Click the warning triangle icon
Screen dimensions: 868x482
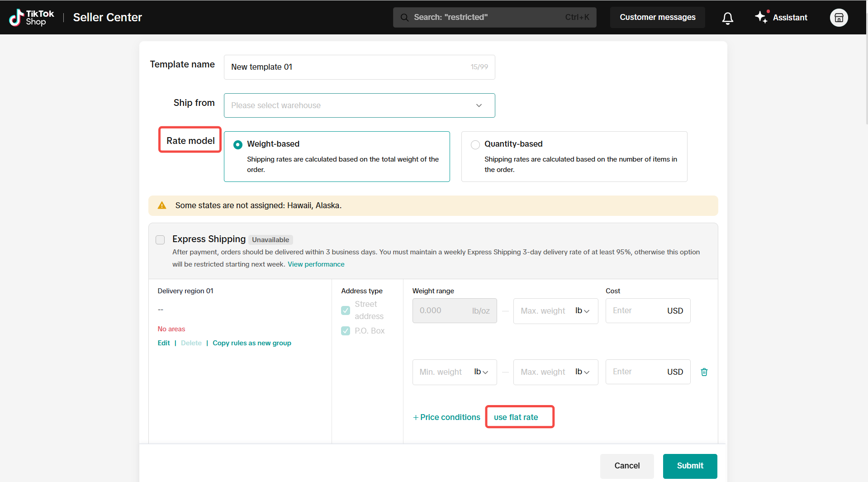coord(162,205)
